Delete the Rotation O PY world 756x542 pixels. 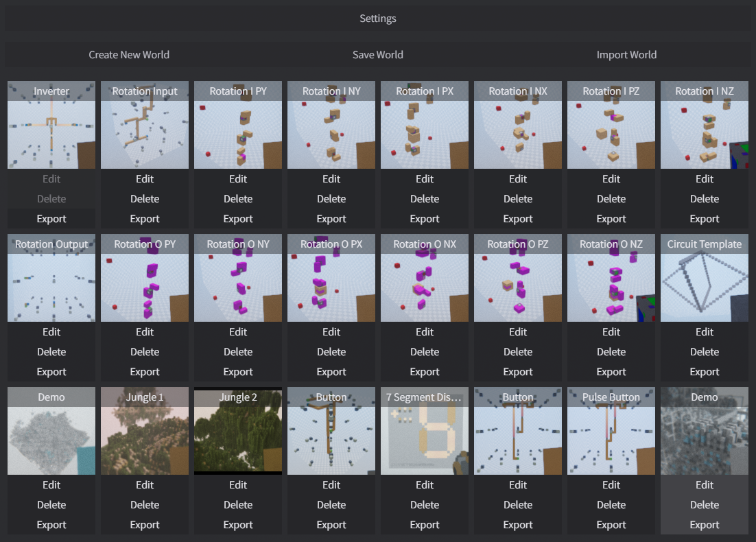145,351
